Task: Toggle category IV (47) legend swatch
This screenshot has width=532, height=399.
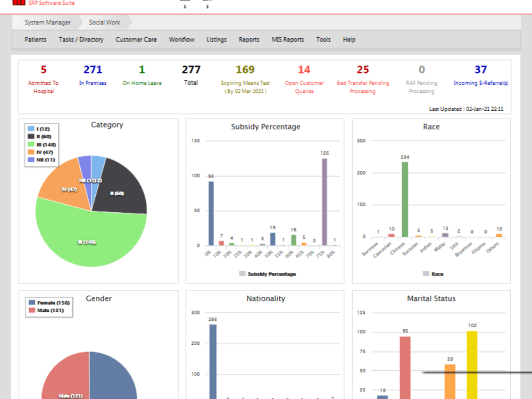Action: tap(31, 152)
